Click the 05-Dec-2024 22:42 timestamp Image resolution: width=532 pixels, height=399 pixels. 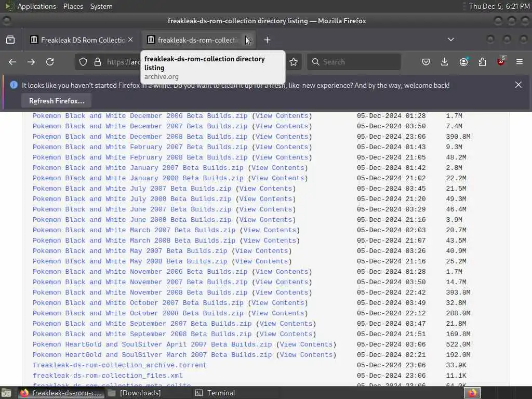tap(391, 292)
